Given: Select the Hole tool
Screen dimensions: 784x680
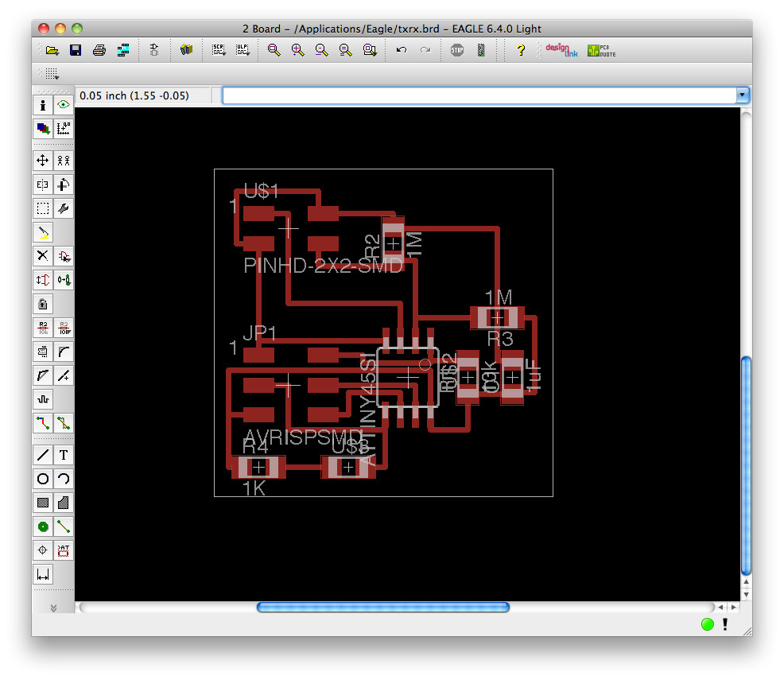Looking at the screenshot, I should (x=43, y=550).
